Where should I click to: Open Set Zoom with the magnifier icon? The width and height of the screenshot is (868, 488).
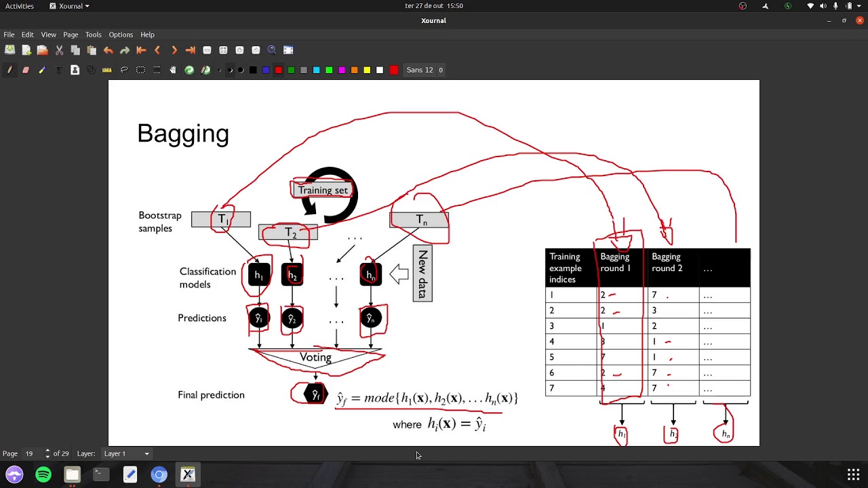(272, 50)
